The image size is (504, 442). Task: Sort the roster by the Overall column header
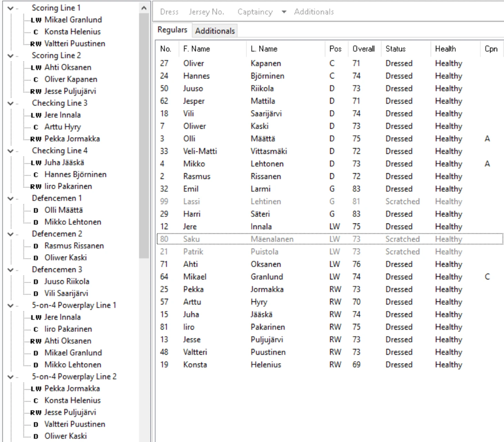pyautogui.click(x=363, y=49)
